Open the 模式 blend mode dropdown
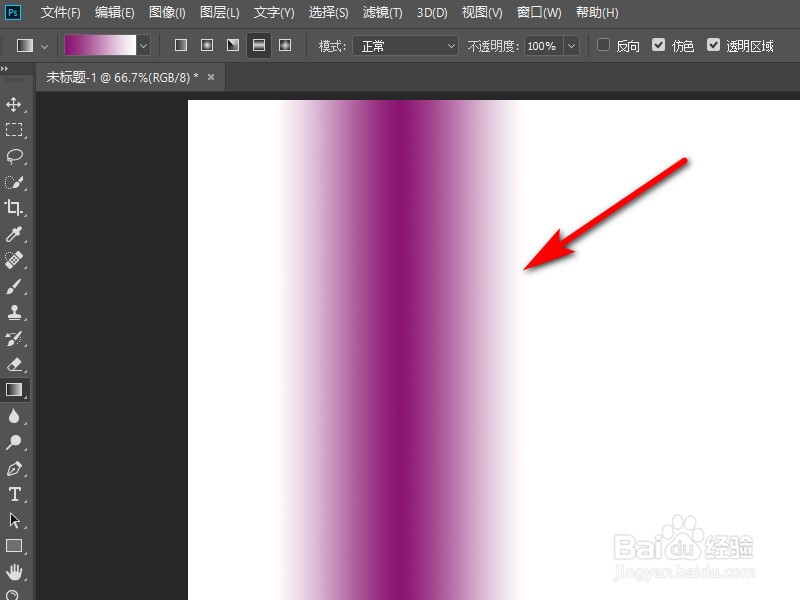The image size is (800, 600). click(x=405, y=46)
